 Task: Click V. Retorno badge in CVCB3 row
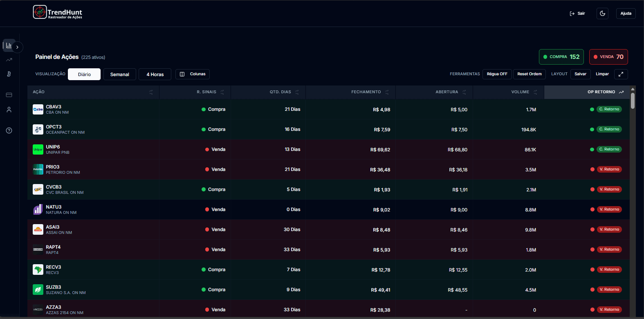(x=609, y=189)
